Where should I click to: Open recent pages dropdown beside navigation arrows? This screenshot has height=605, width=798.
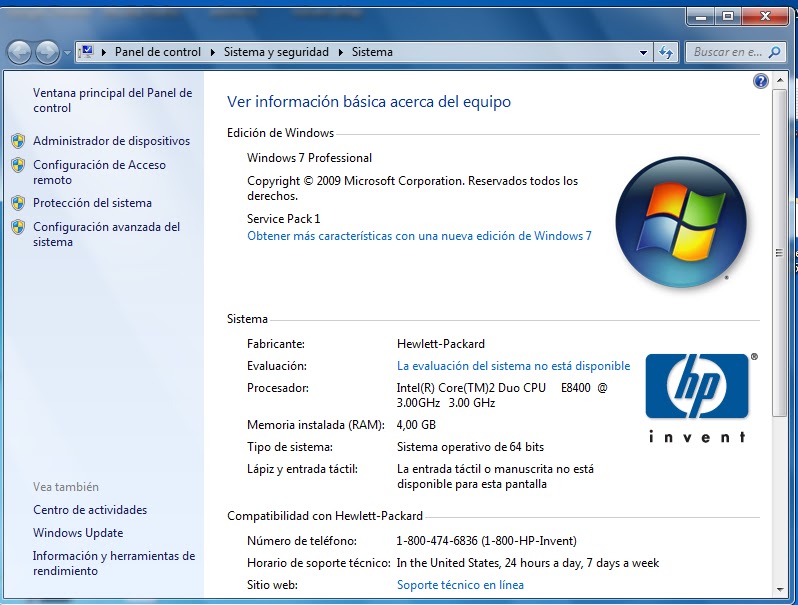click(67, 53)
